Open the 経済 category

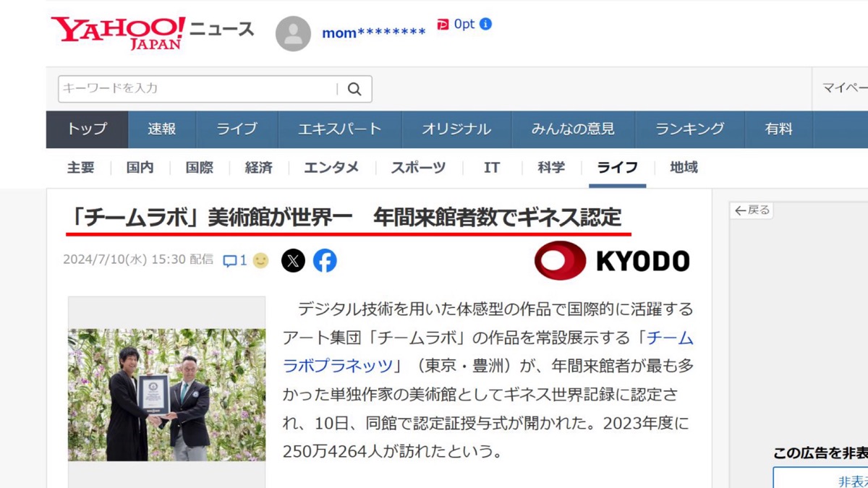tap(259, 168)
